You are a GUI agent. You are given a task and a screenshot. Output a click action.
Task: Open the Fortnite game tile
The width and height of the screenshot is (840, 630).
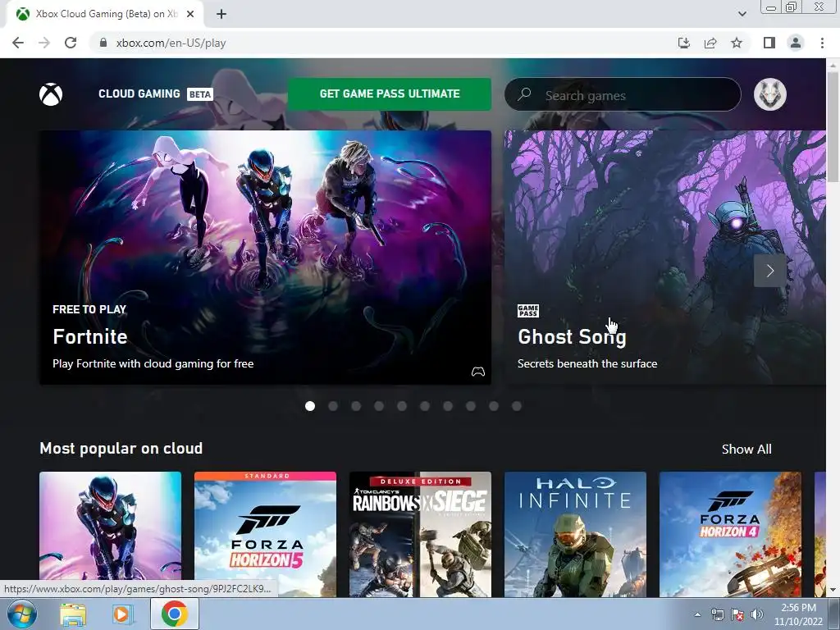[x=111, y=534]
